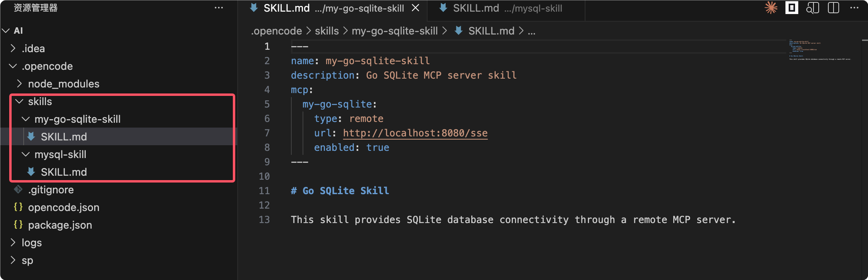
Task: Click the editor minimap preview
Action: pyautogui.click(x=820, y=50)
